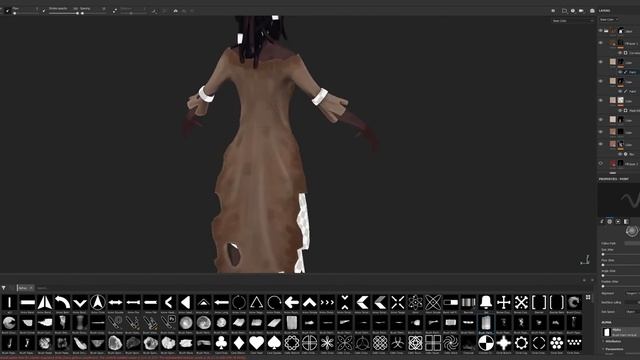Select the atom alpha
Viewport: 640px width, 360px height.
415,302
